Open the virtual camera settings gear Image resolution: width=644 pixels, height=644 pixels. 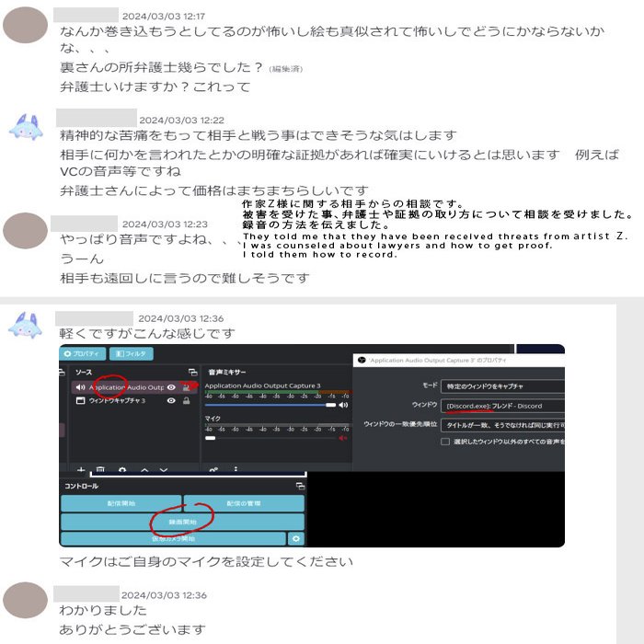click(x=296, y=538)
